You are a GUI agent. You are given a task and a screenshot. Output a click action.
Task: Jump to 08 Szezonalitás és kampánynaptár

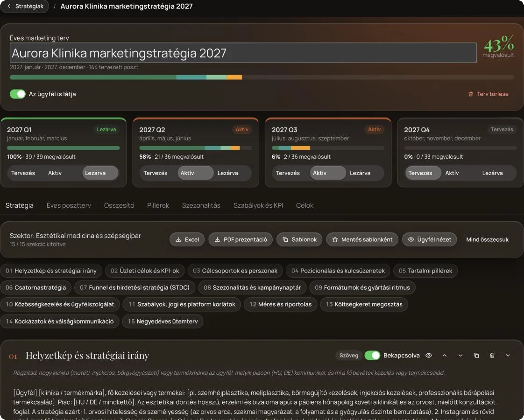pyautogui.click(x=252, y=287)
